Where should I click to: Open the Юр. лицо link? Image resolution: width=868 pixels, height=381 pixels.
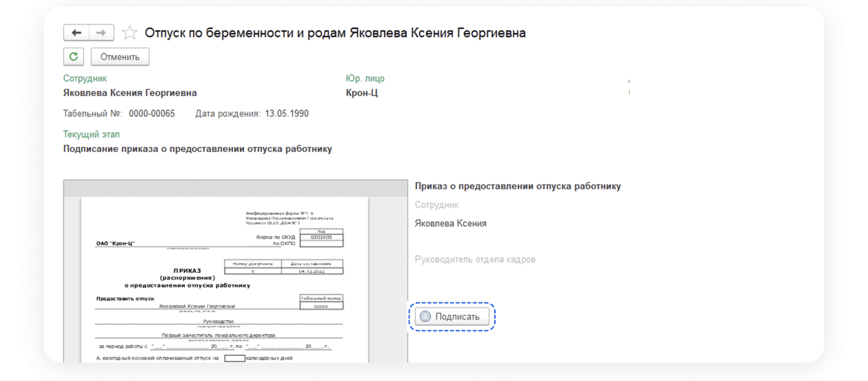pos(365,78)
